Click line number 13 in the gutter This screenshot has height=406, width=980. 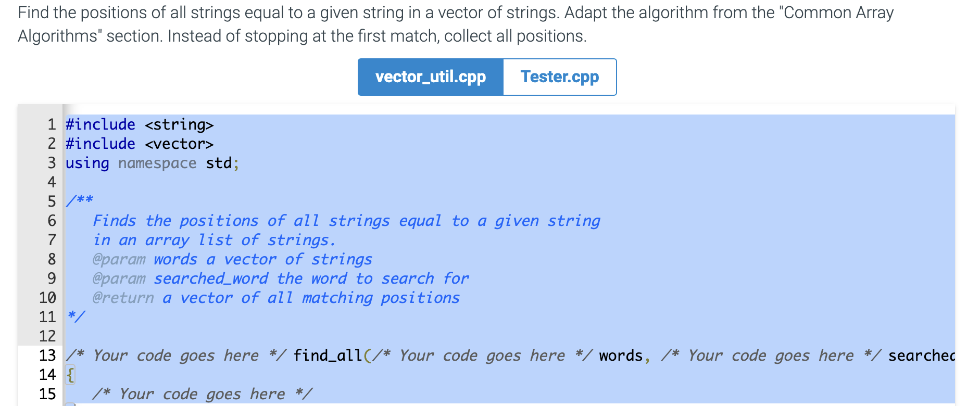pos(47,356)
